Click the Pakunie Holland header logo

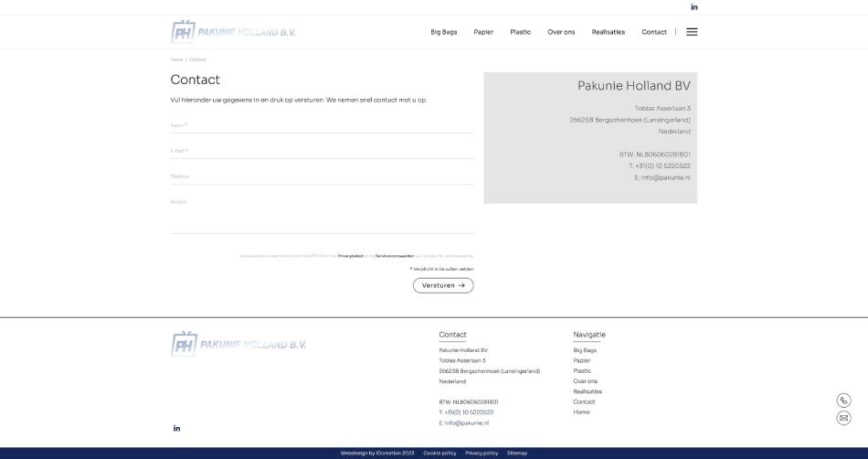[233, 32]
